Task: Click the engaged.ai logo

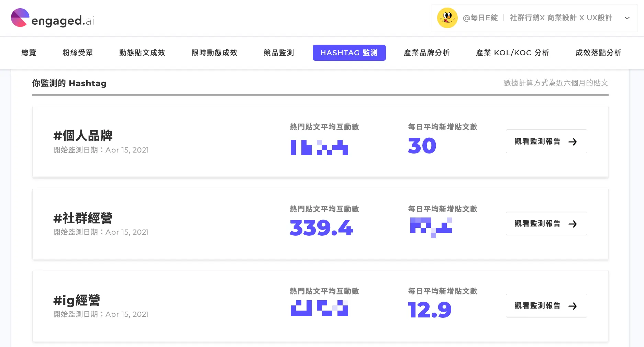Action: (53, 18)
